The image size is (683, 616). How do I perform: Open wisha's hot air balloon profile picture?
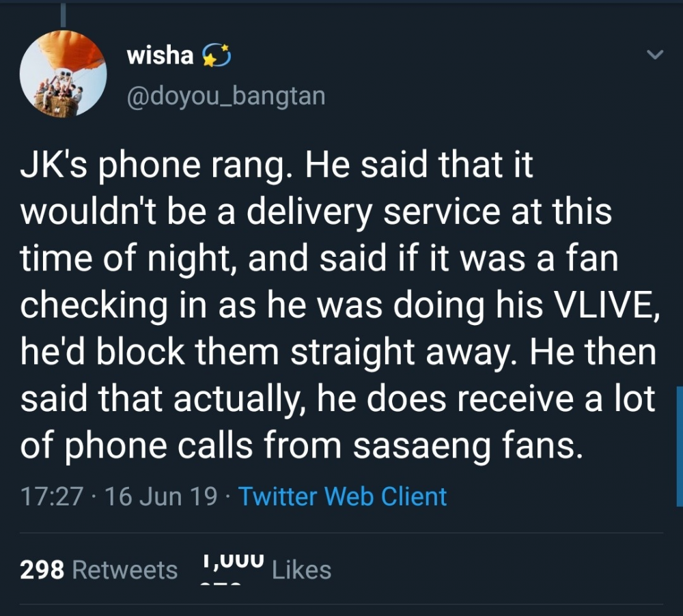[63, 74]
